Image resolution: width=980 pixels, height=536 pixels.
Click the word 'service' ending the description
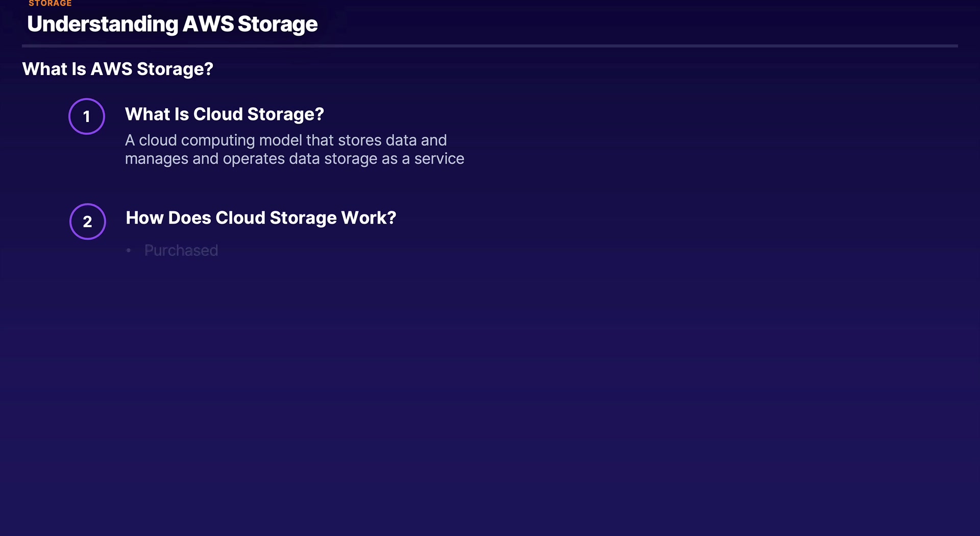coord(439,159)
